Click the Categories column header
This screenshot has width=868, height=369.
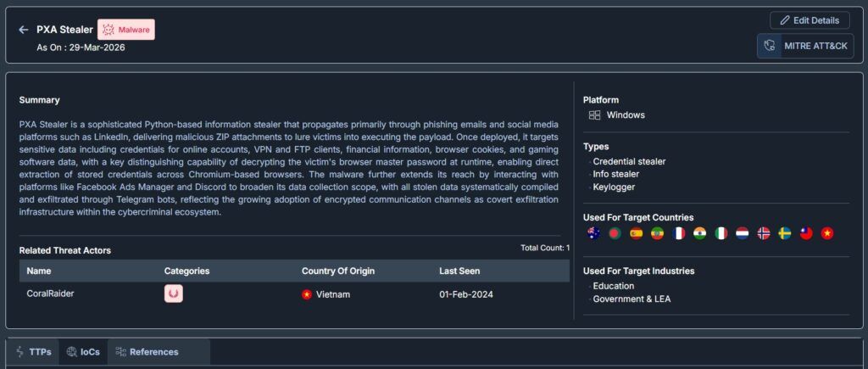[x=186, y=271]
